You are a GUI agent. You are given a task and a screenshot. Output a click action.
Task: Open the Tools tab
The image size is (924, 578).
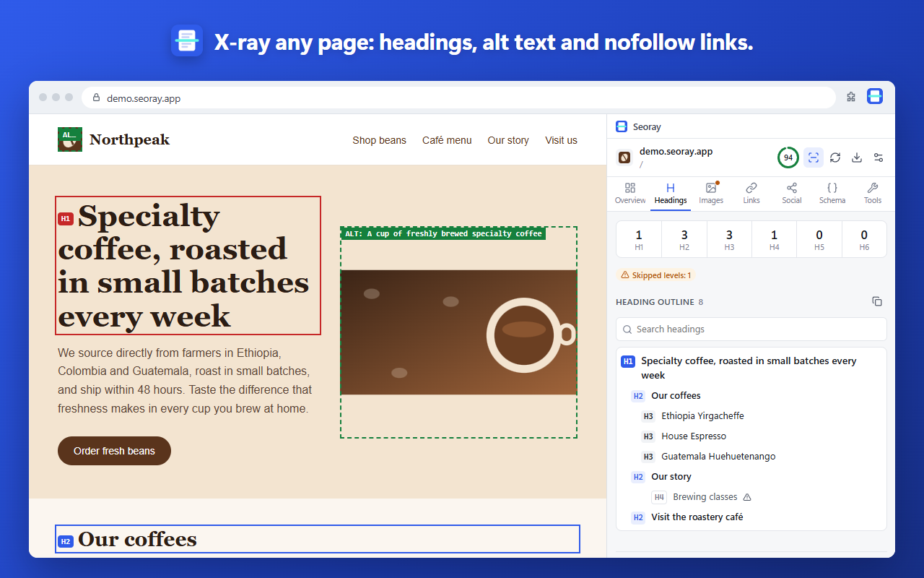tap(873, 194)
